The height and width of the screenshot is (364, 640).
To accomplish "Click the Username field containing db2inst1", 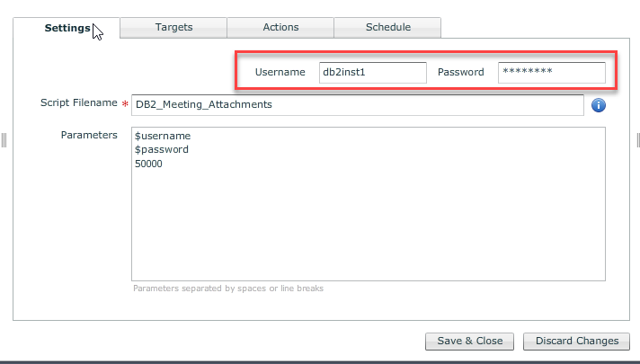I will click(x=372, y=72).
